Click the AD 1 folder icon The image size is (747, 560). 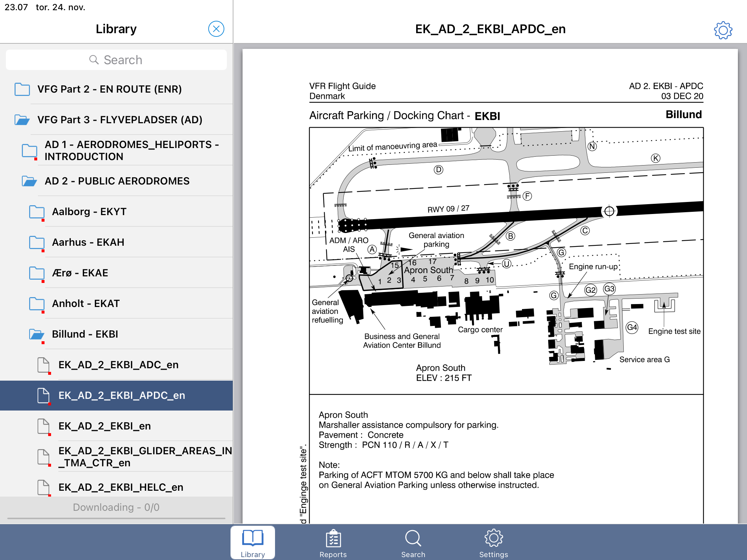[30, 151]
